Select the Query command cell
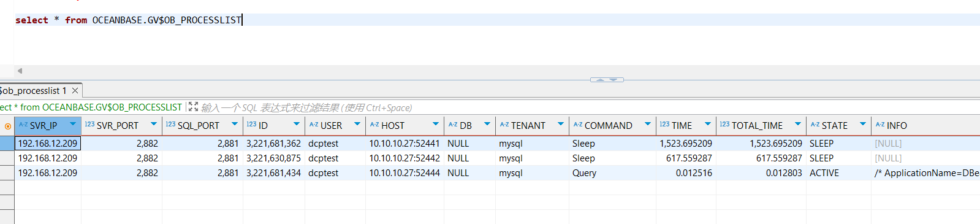 pyautogui.click(x=612, y=172)
